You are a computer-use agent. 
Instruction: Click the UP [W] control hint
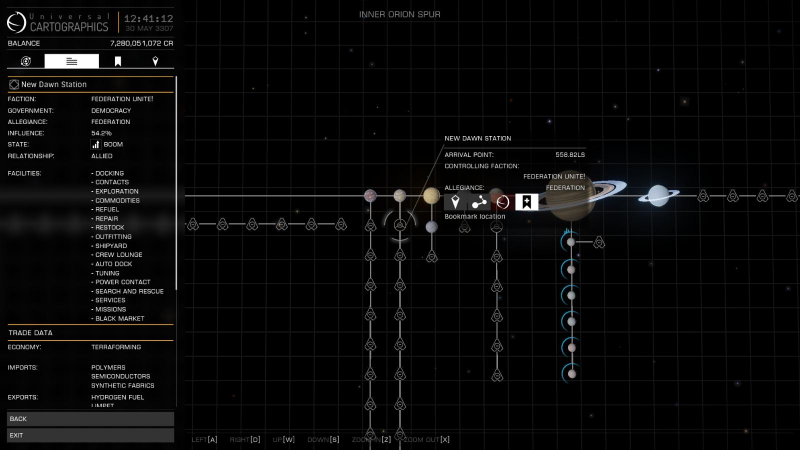tap(284, 439)
